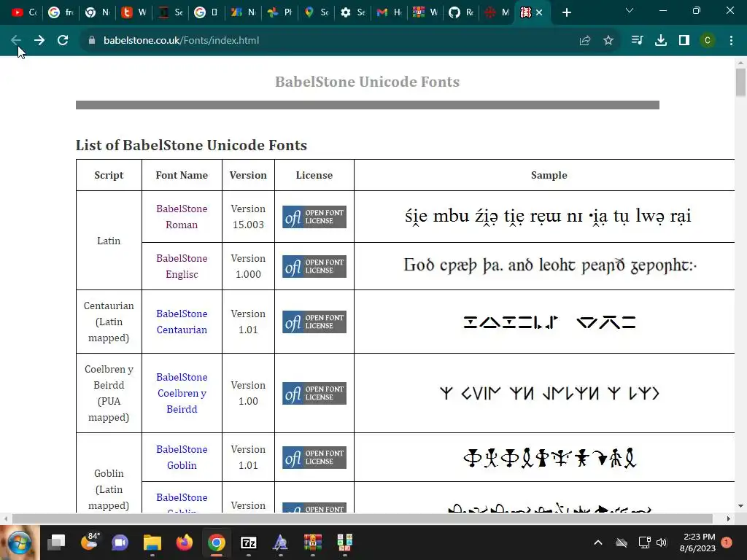Open Chrome three-dot menu

[x=731, y=41]
